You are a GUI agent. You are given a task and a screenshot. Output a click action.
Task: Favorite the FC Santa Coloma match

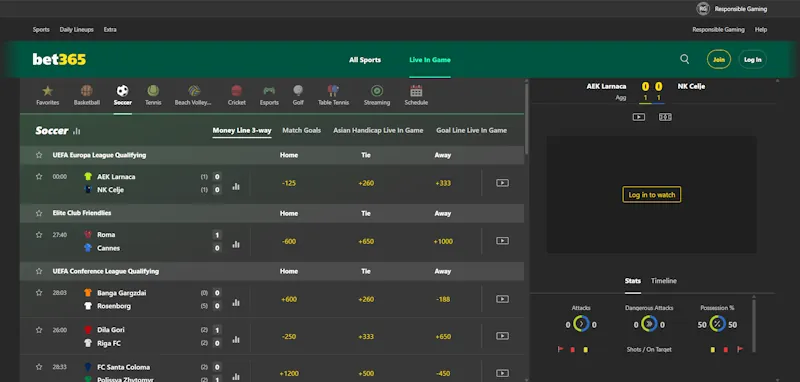39,367
